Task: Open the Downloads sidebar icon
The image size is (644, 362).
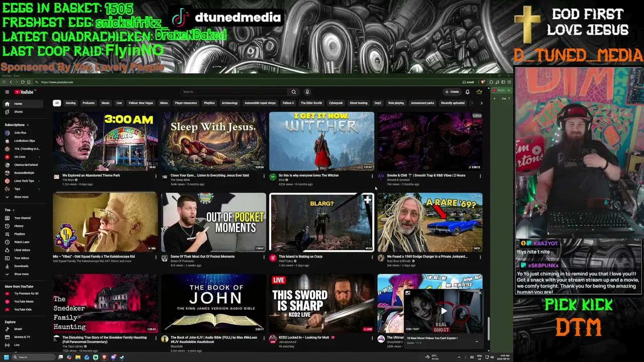Action: pyautogui.click(x=7, y=266)
